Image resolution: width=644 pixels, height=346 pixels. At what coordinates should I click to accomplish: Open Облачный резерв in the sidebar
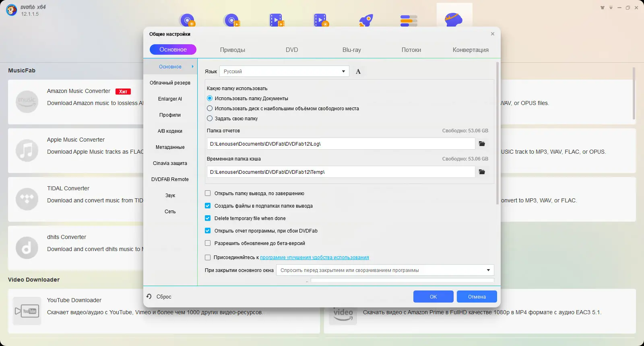[x=170, y=82]
